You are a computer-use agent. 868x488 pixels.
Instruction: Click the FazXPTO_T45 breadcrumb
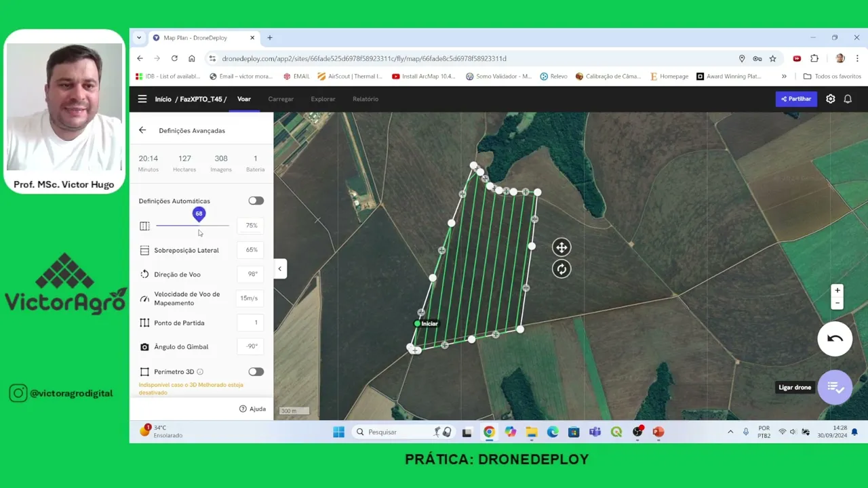coord(201,99)
